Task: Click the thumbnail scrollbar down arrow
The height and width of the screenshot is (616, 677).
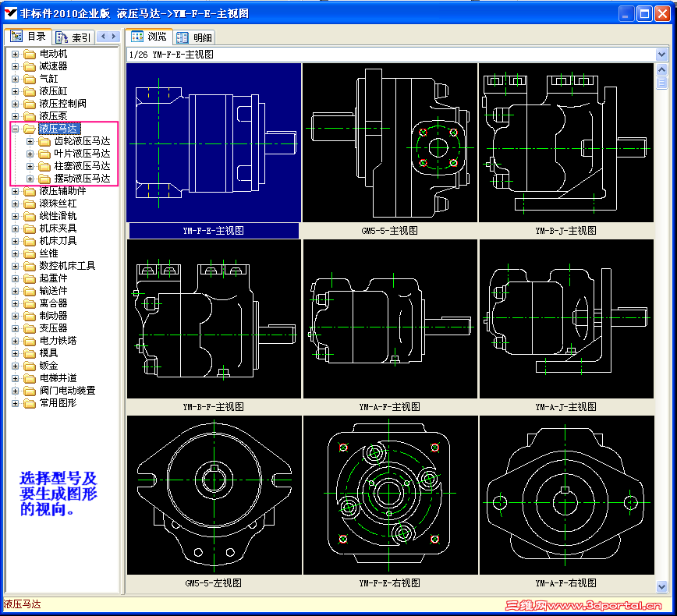Action: (x=661, y=586)
